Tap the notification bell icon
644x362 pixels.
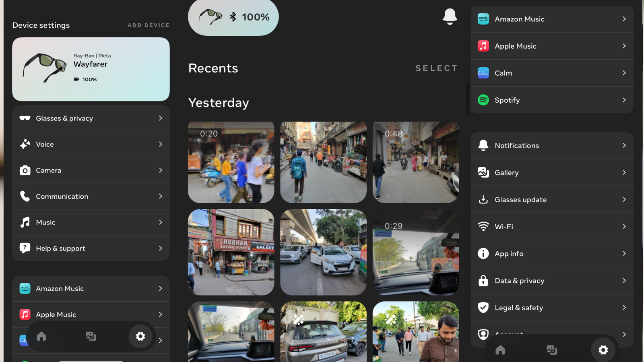tap(450, 16)
